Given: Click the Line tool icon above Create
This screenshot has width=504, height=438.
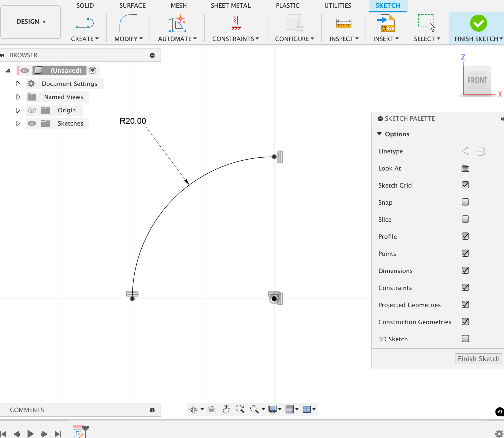Looking at the screenshot, I should [x=85, y=23].
